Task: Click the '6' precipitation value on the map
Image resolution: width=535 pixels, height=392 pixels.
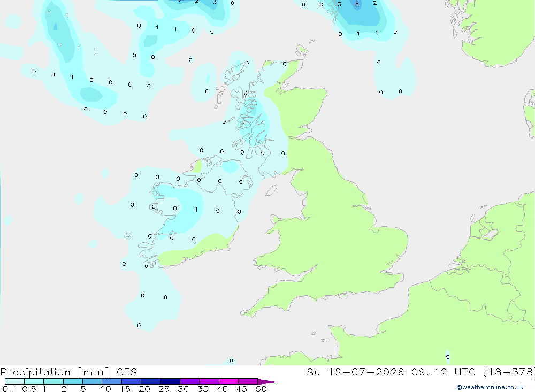Action: [x=357, y=4]
